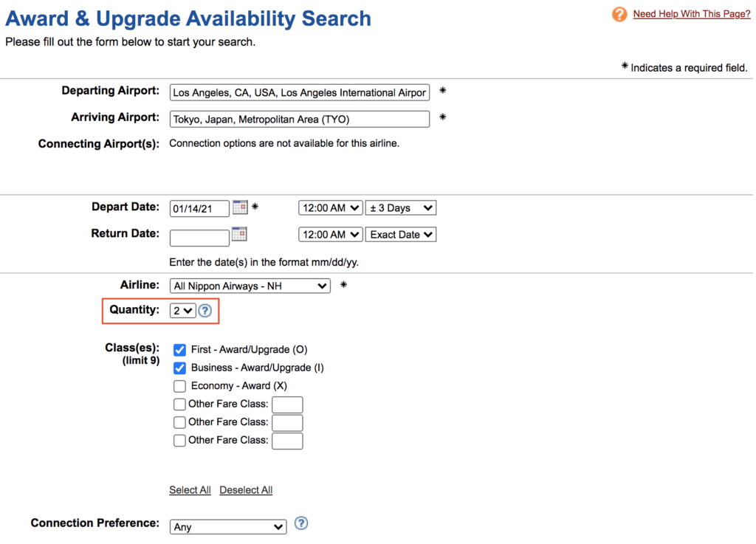Check the third Other Fare Class checkbox

[179, 441]
